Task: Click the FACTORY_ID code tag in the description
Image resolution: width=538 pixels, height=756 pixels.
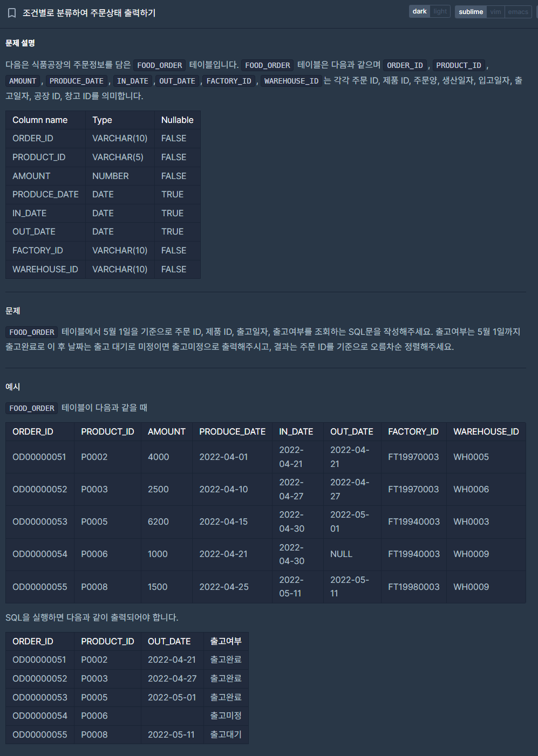Action: (x=229, y=81)
